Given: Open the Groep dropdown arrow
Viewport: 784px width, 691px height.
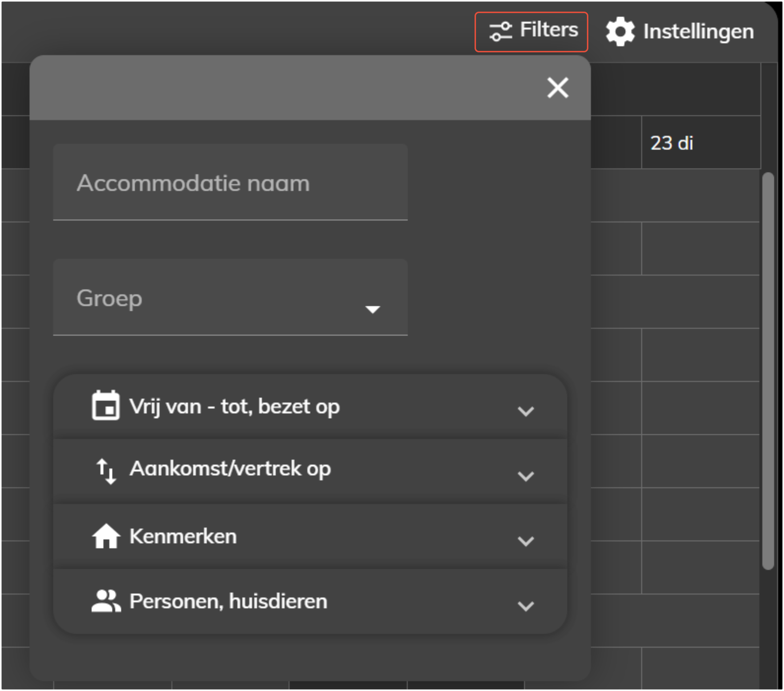Looking at the screenshot, I should click(372, 309).
